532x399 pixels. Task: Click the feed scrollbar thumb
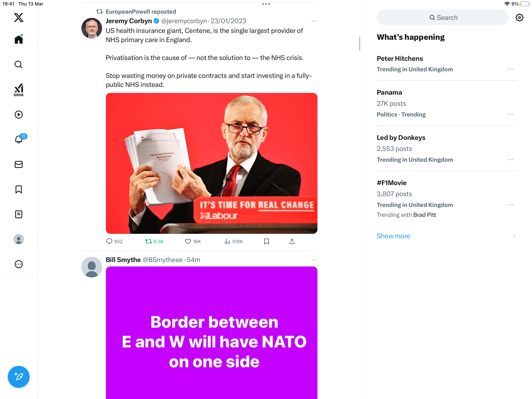[x=359, y=44]
